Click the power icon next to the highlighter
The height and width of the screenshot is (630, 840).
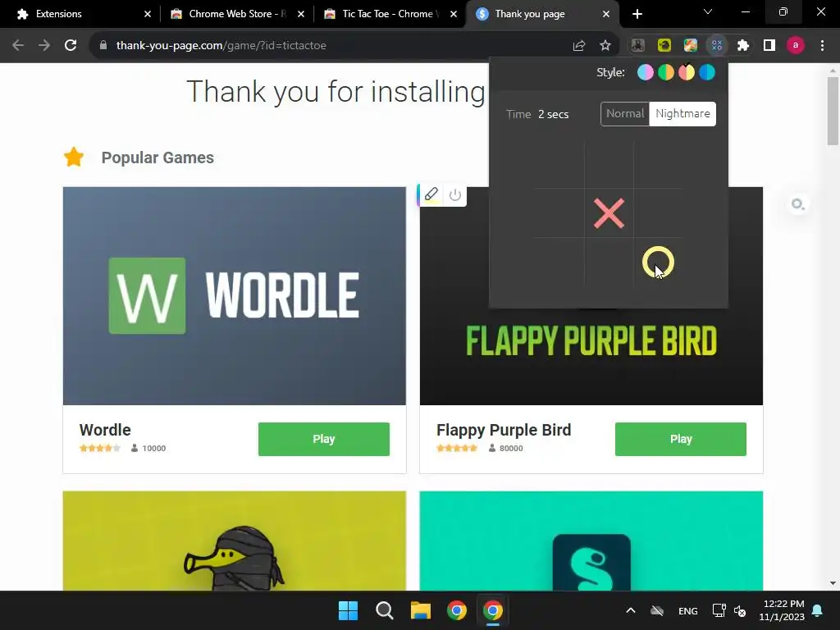click(455, 194)
